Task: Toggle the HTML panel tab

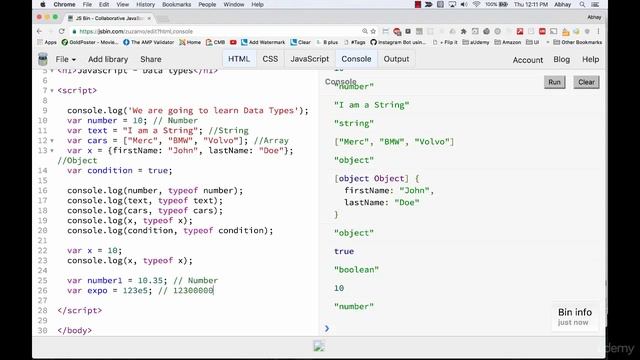Action: click(239, 59)
